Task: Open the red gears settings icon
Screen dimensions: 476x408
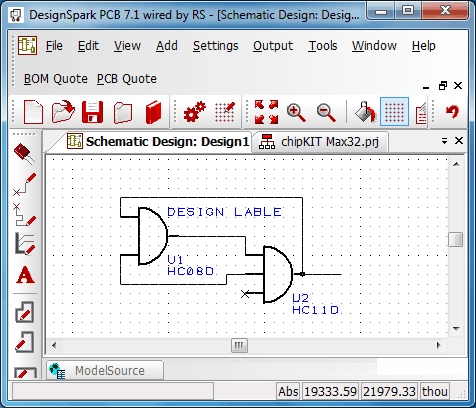Action: tap(195, 112)
